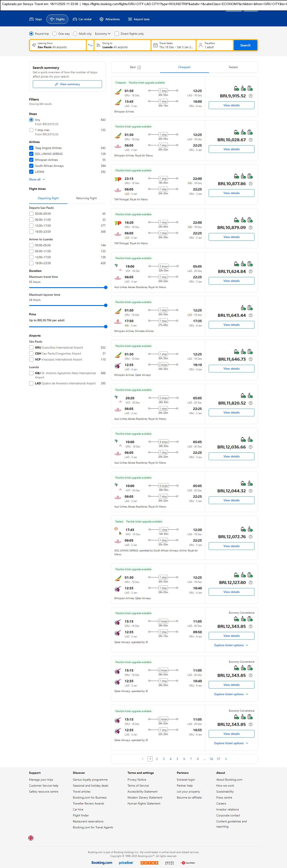287x868 pixels.
Task: Click the info icon beside the Best tab
Action: point(139,67)
